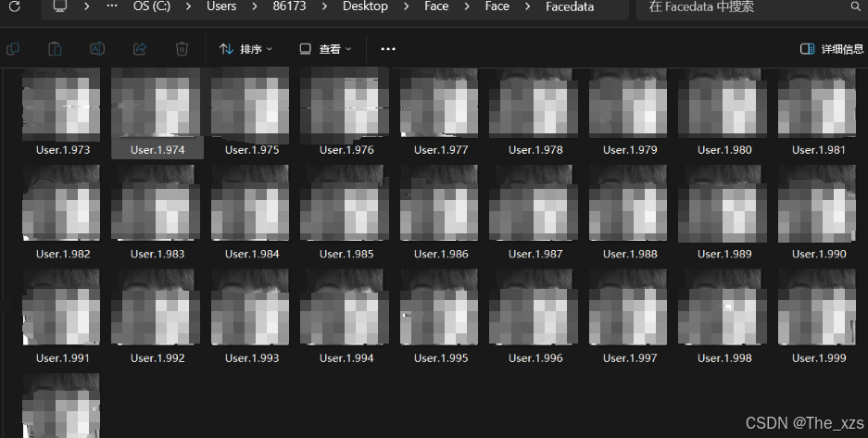
Task: Expand chevron after Desktop breadcrumb
Action: [407, 6]
